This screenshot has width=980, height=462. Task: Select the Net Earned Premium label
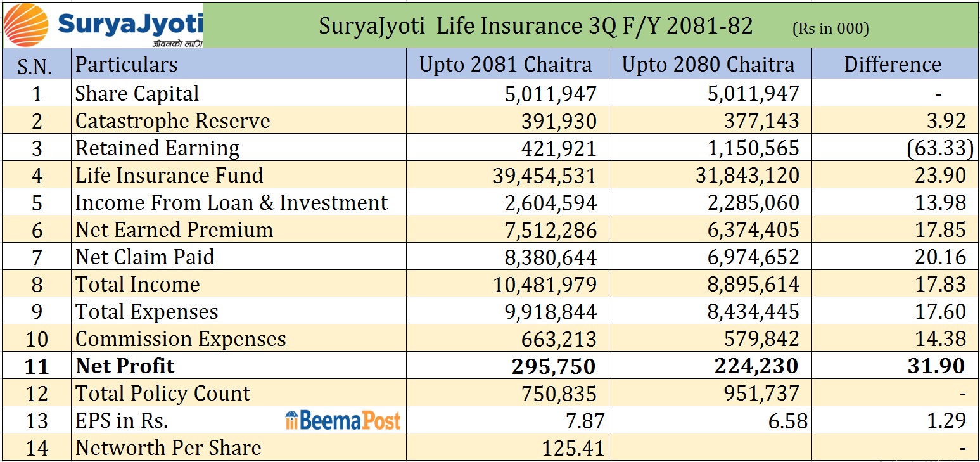(174, 230)
